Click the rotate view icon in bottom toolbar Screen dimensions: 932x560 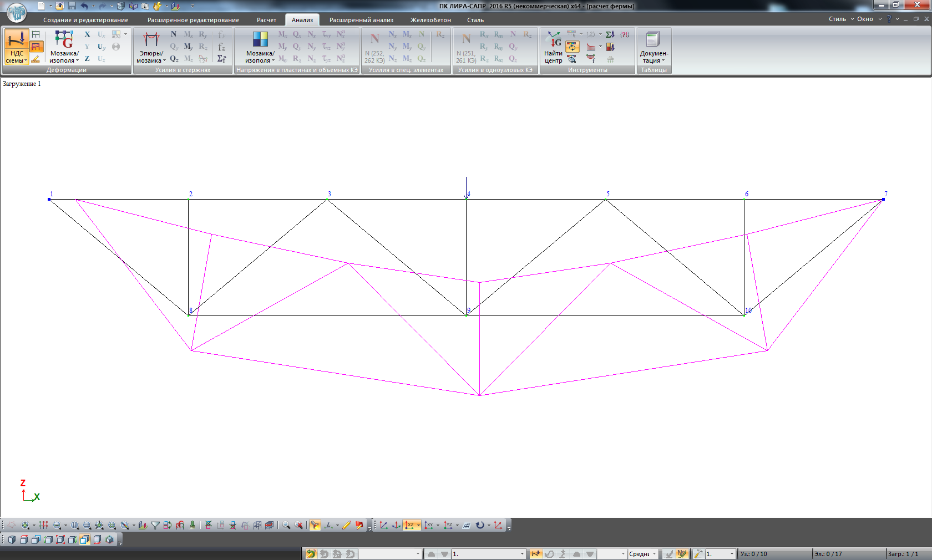(x=480, y=525)
